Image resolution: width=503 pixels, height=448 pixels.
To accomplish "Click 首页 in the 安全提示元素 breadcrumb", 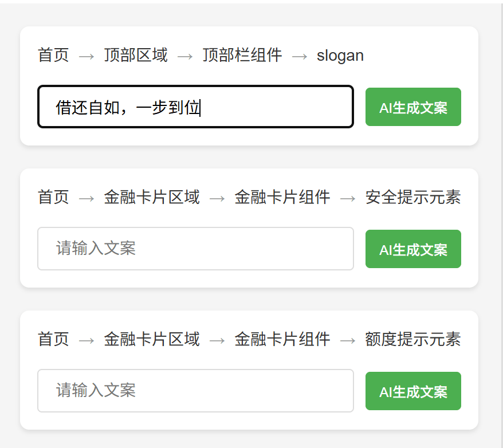I will pos(53,198).
